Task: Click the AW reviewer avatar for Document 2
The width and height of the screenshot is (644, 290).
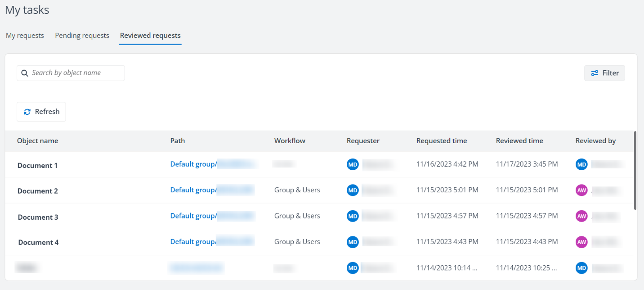Action: (x=581, y=190)
